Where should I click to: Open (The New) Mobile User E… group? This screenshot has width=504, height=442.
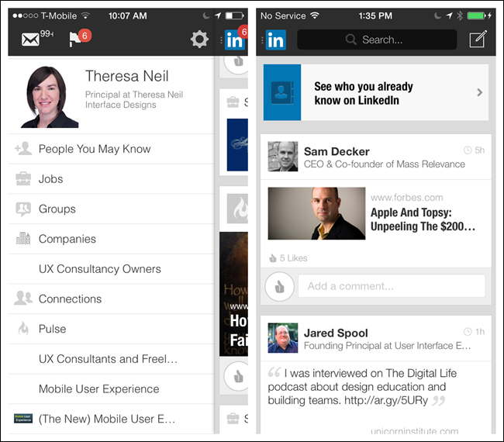[x=111, y=419]
